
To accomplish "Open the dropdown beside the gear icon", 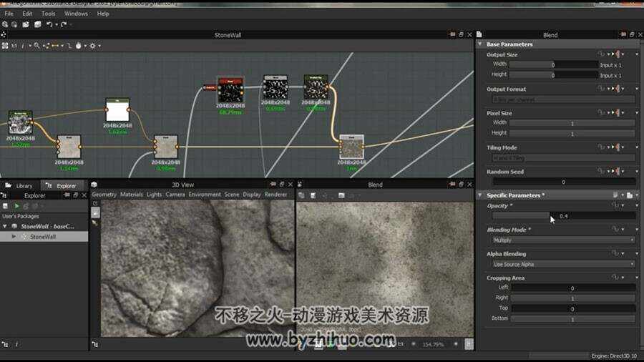I will tap(99, 46).
